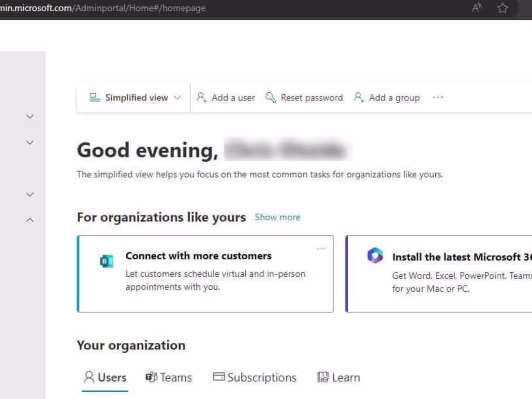The image size is (532, 399).
Task: Click the Reset password key icon
Action: pyautogui.click(x=270, y=97)
